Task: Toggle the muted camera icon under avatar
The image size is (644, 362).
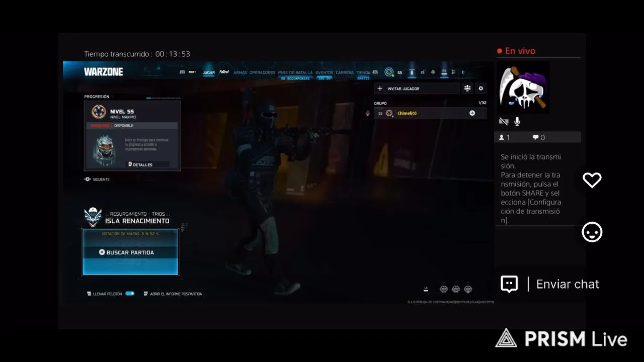Action: click(x=504, y=122)
